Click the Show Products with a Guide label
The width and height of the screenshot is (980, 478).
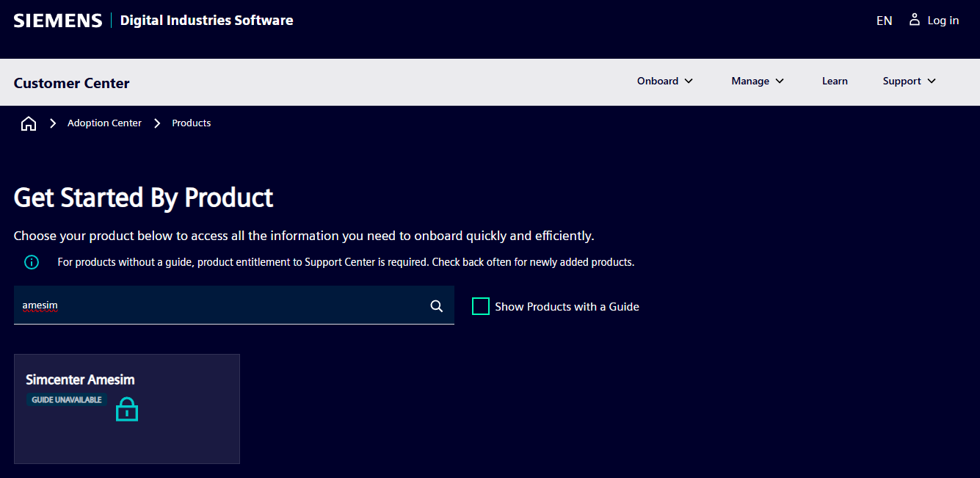[x=567, y=307]
